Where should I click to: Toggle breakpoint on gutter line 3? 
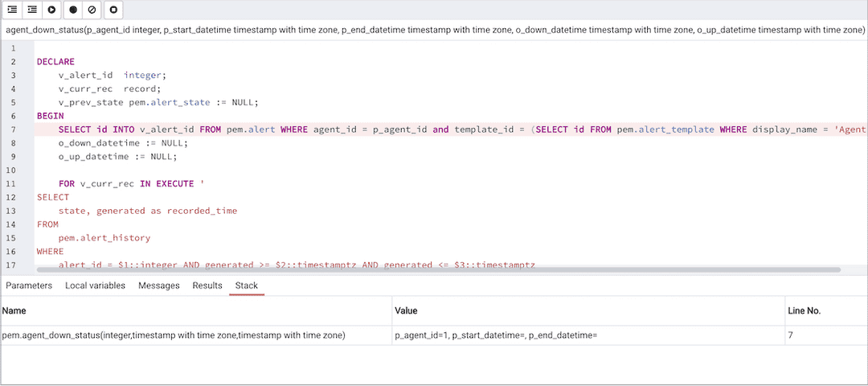tap(14, 75)
